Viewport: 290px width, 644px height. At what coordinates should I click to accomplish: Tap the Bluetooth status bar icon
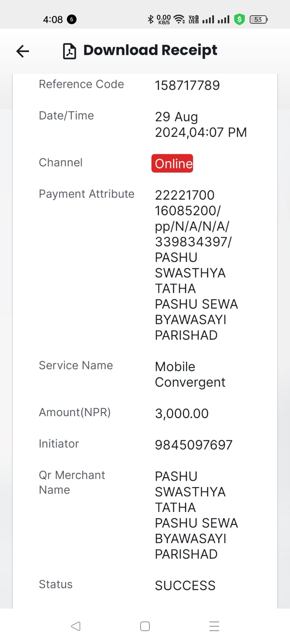pos(151,19)
